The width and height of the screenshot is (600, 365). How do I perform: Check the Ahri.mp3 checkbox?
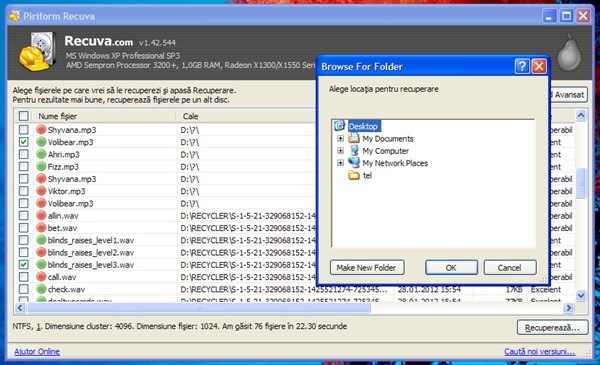pyautogui.click(x=23, y=154)
